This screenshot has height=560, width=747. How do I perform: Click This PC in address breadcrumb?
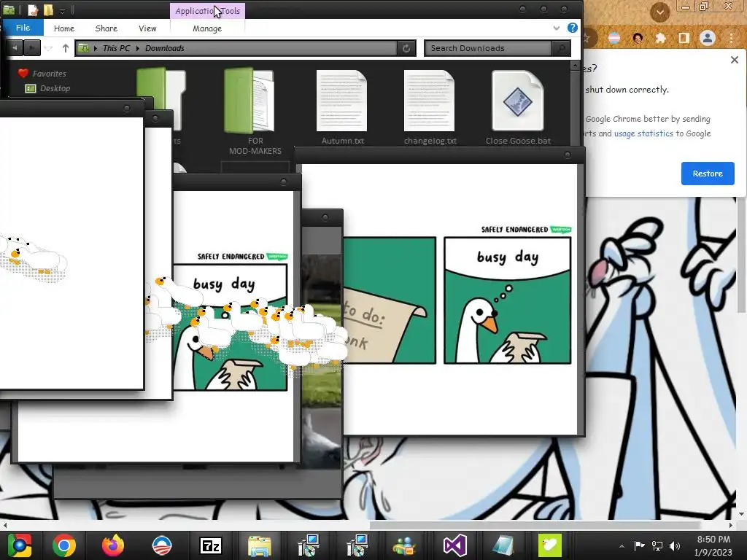[116, 48]
